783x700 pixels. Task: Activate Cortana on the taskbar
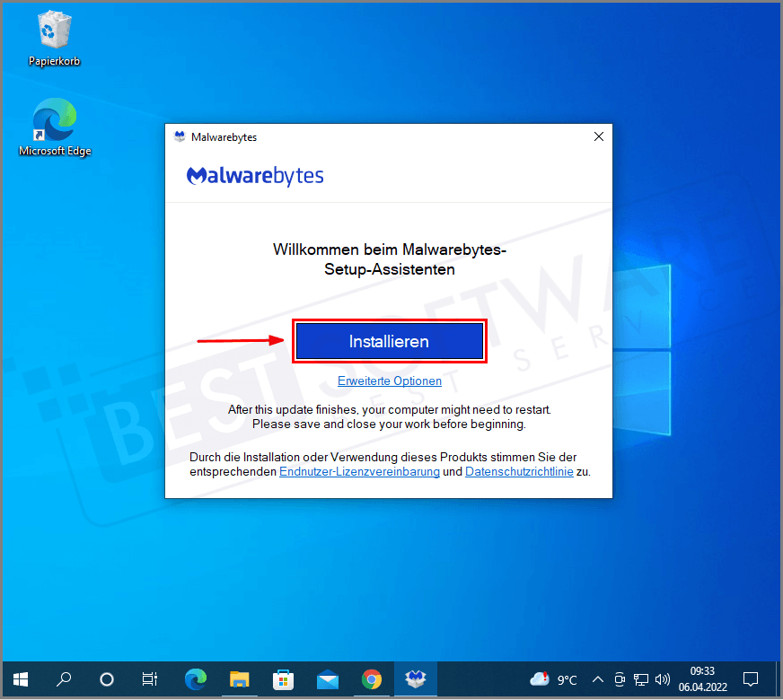pyautogui.click(x=107, y=679)
